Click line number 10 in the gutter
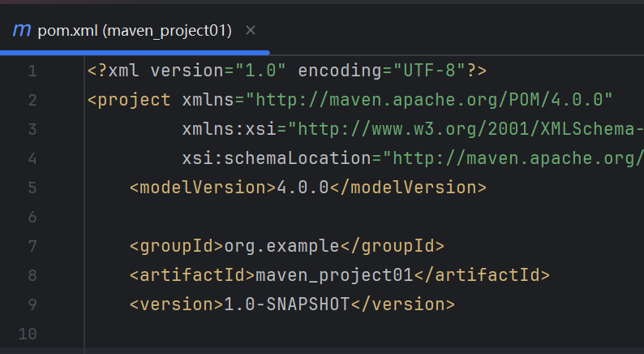Screen dimensions: 644x354 tap(28, 334)
